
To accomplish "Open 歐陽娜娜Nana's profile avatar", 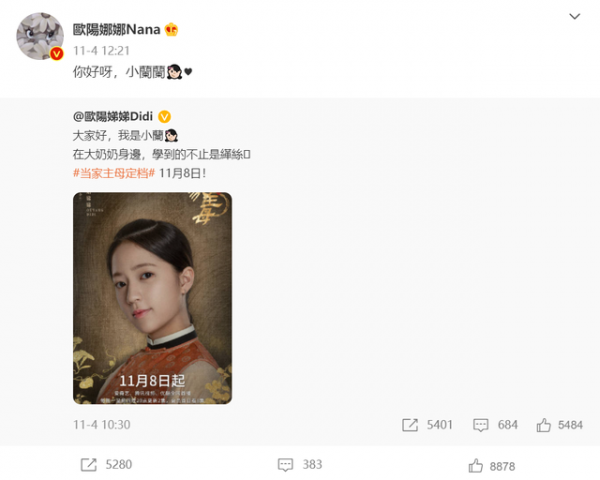I will (40, 36).
